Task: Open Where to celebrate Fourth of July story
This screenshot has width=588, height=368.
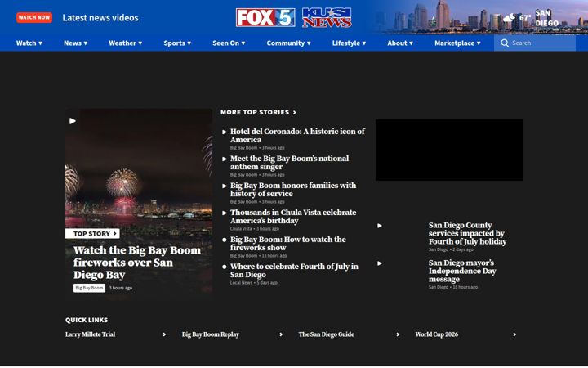Action: click(x=294, y=271)
